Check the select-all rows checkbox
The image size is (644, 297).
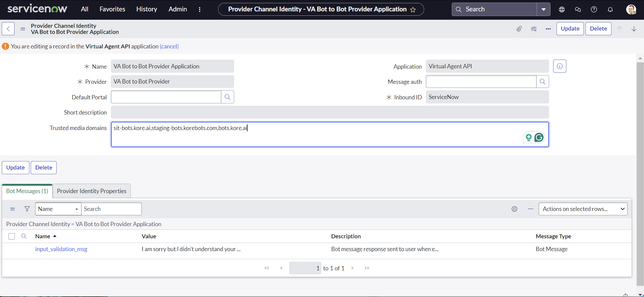point(12,236)
